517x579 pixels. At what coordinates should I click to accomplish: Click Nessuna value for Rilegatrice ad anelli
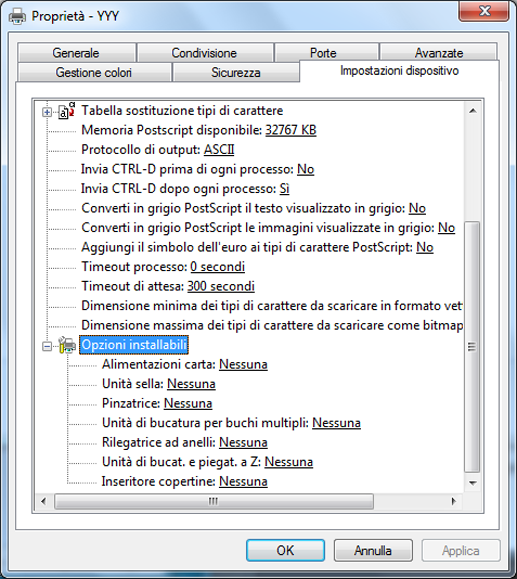pyautogui.click(x=243, y=442)
